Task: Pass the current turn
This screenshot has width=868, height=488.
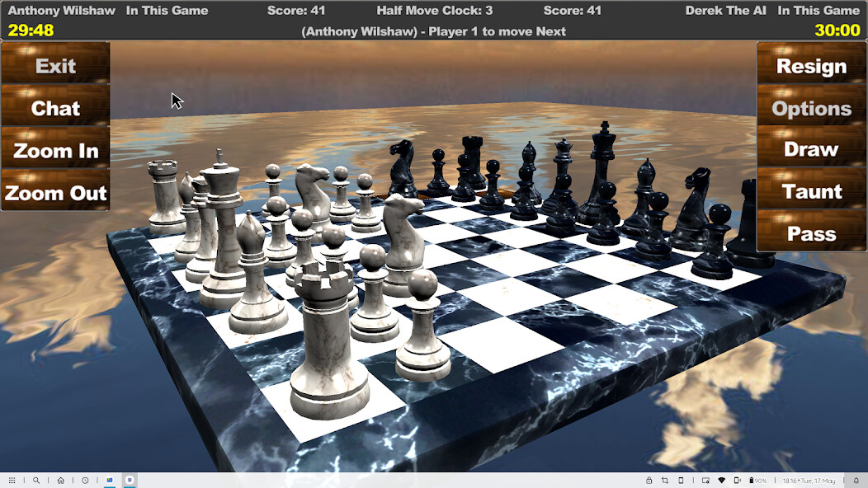Action: (x=811, y=233)
